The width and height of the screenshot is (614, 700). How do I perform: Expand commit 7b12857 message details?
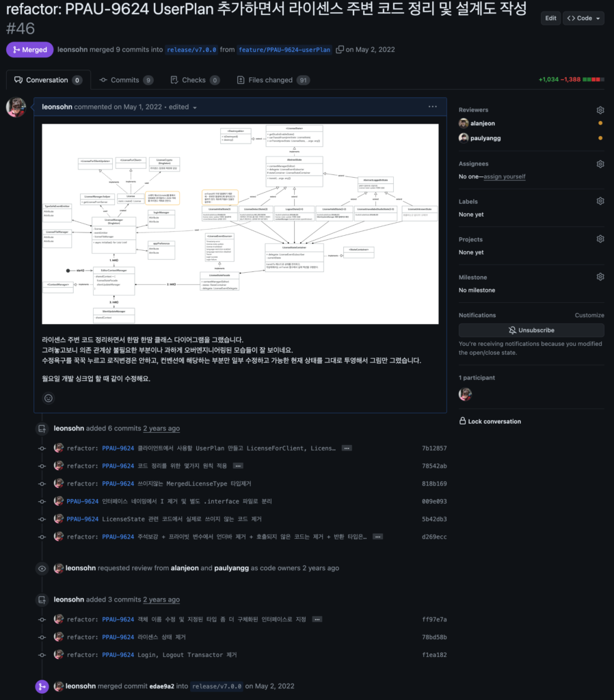pyautogui.click(x=347, y=448)
